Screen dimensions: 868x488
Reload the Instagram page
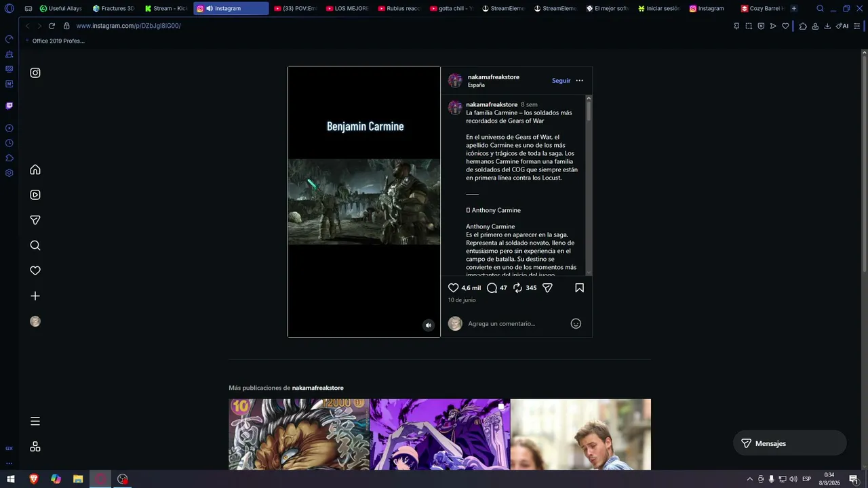[52, 26]
